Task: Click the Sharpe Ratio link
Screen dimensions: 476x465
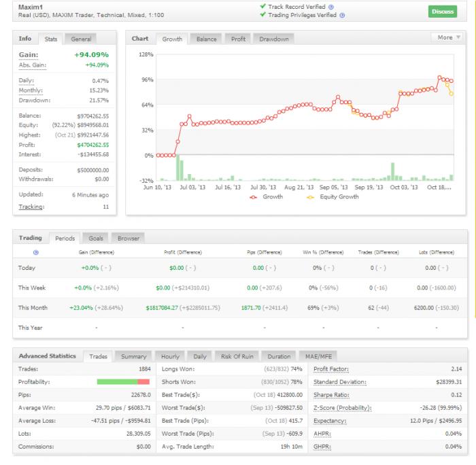Action: click(331, 395)
